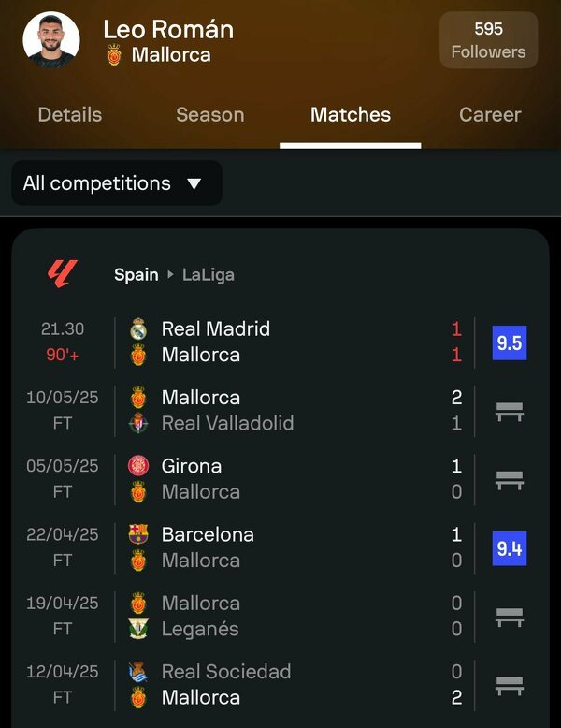
Task: Open the LaLiga competition link
Action: click(x=208, y=275)
